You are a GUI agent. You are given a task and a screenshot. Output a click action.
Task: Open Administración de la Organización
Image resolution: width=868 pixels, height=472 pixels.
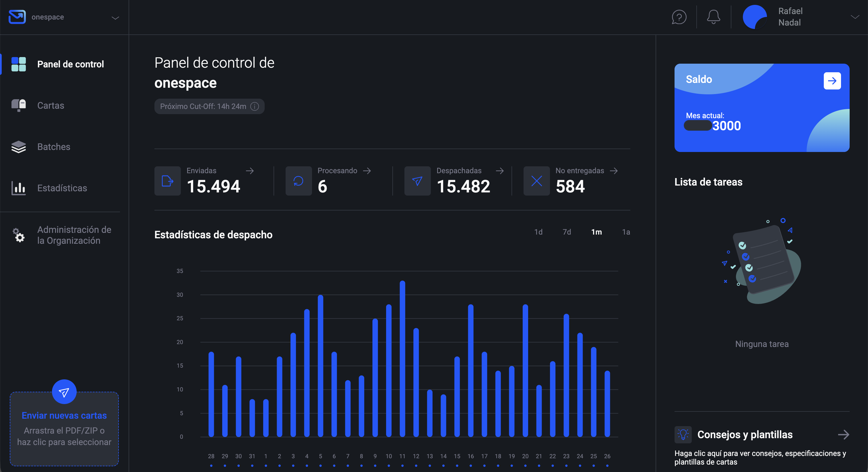[x=74, y=235]
